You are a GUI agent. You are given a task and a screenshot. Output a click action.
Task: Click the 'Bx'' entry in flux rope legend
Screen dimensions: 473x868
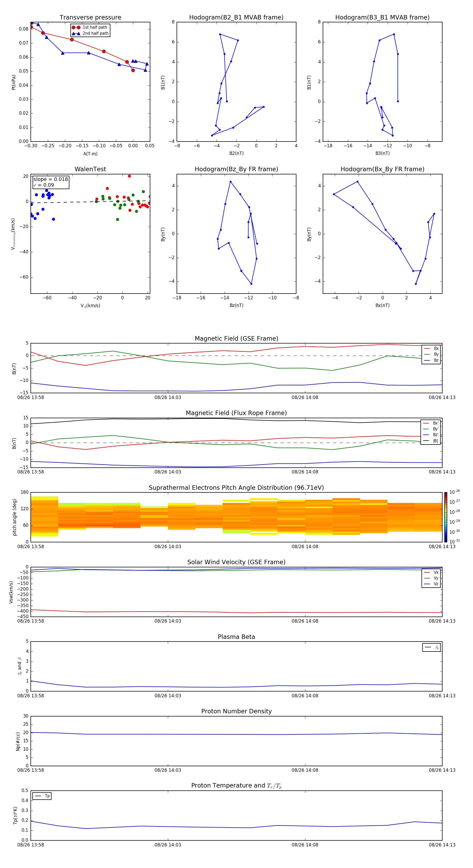point(431,423)
